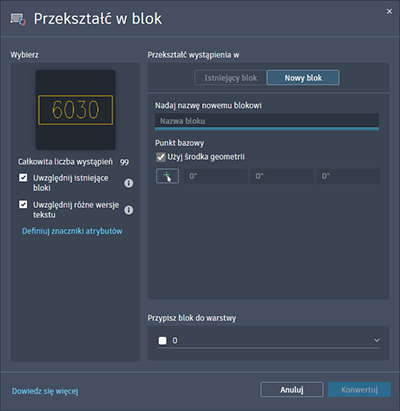
Task: Open Definiuj znaczniki atrybutów link
Action: coord(72,231)
